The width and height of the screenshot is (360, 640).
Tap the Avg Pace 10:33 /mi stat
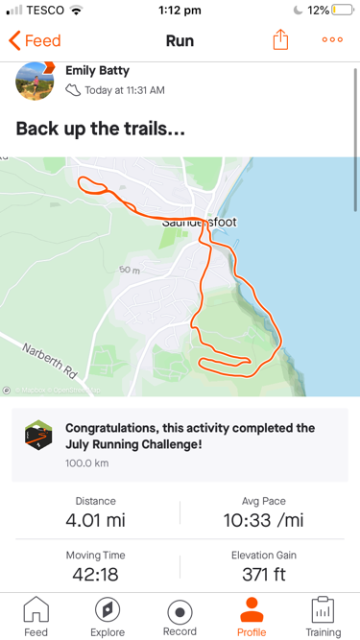(263, 513)
